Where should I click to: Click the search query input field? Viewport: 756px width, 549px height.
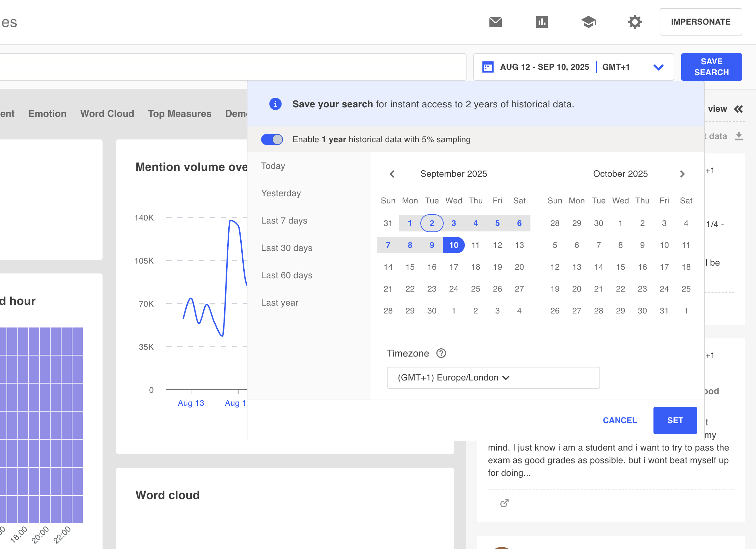click(233, 67)
